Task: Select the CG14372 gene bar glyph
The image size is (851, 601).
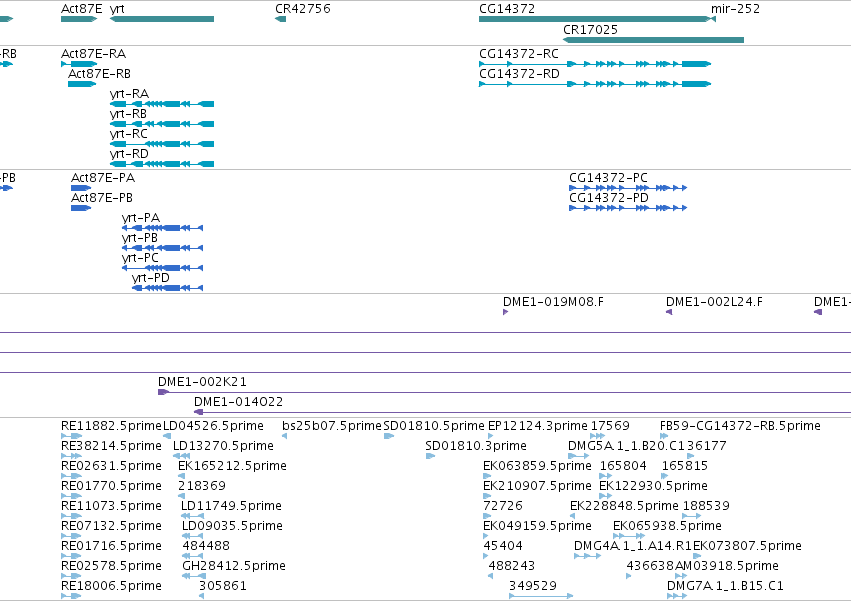Action: point(595,19)
